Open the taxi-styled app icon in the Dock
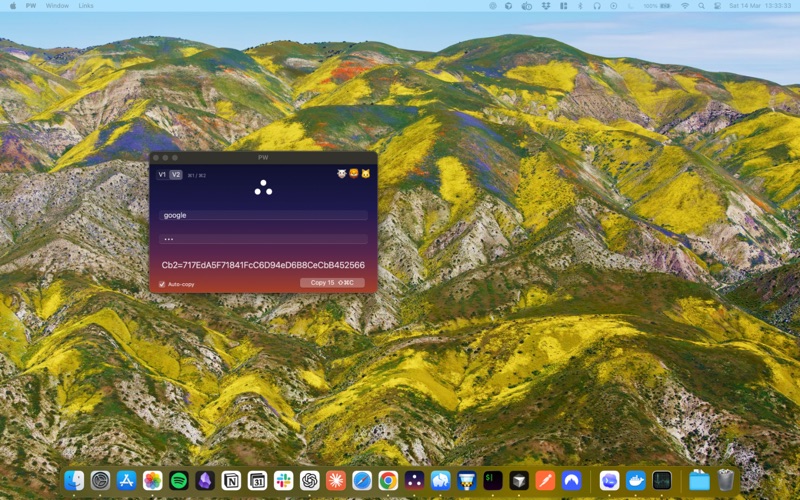 click(466, 481)
